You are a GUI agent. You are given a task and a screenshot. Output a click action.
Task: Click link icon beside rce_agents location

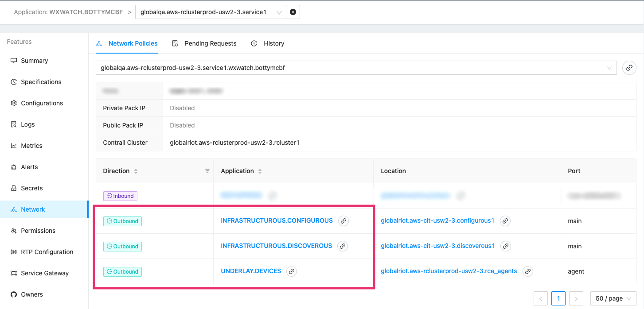tap(527, 271)
